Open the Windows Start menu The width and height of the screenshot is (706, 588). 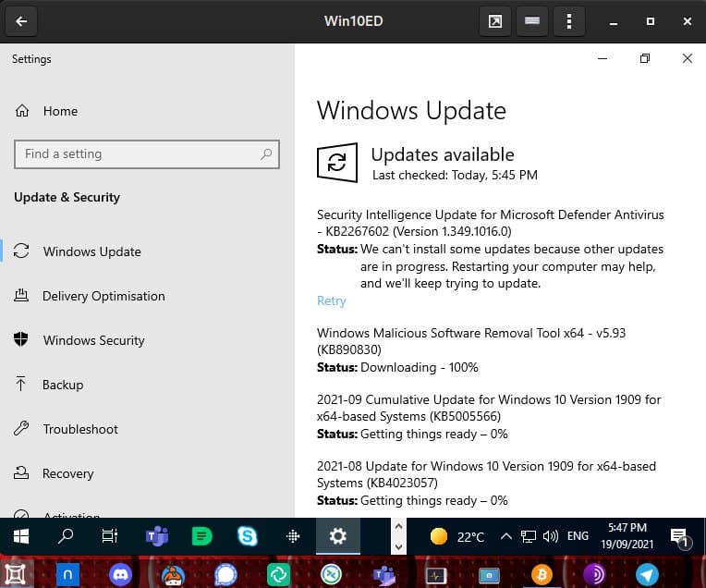[21, 536]
